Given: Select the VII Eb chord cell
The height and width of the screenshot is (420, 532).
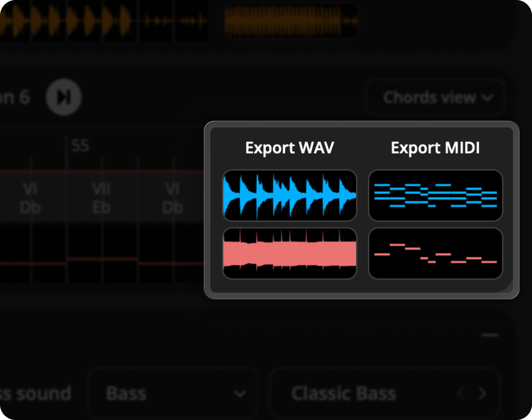Looking at the screenshot, I should pos(101,198).
